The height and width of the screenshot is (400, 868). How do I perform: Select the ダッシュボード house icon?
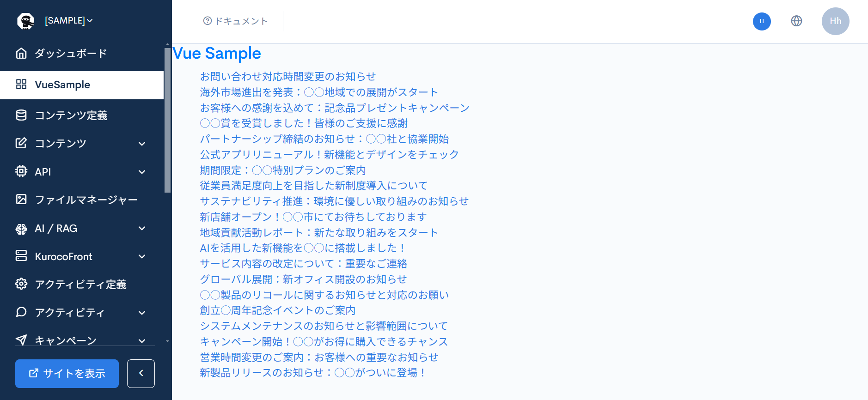tap(21, 53)
